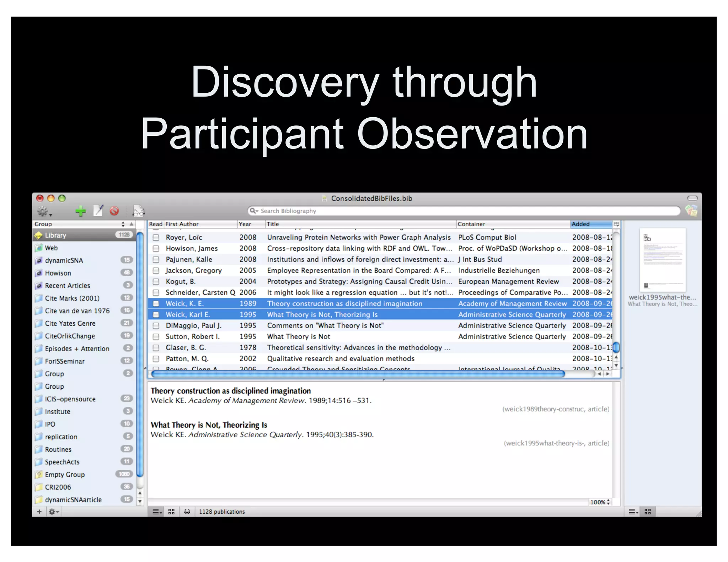Open the side panel list view menu
The width and height of the screenshot is (728, 562).
click(633, 512)
